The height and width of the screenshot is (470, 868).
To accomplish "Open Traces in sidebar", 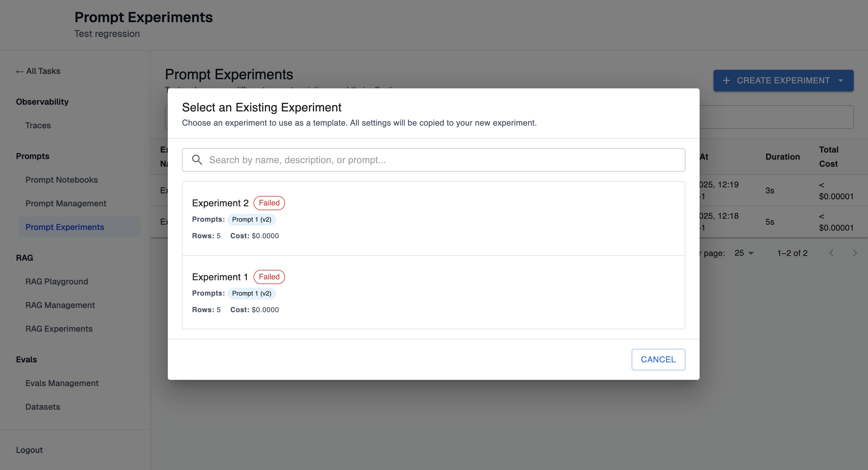I will (x=38, y=125).
